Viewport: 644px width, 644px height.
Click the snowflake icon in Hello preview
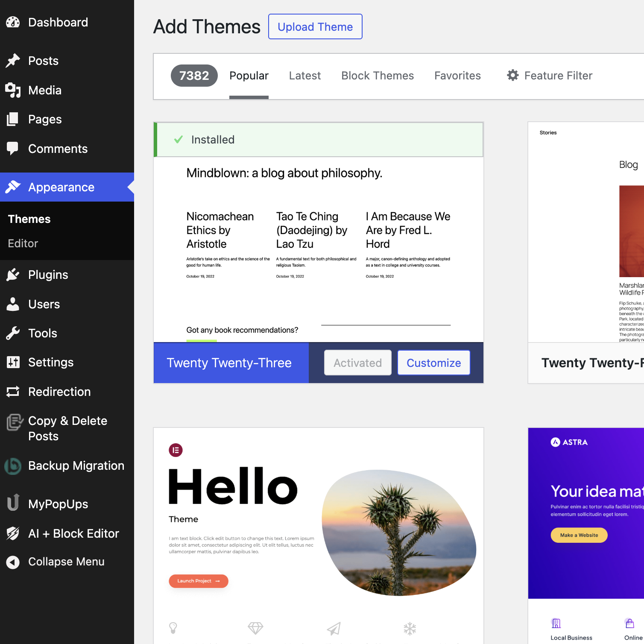(410, 628)
